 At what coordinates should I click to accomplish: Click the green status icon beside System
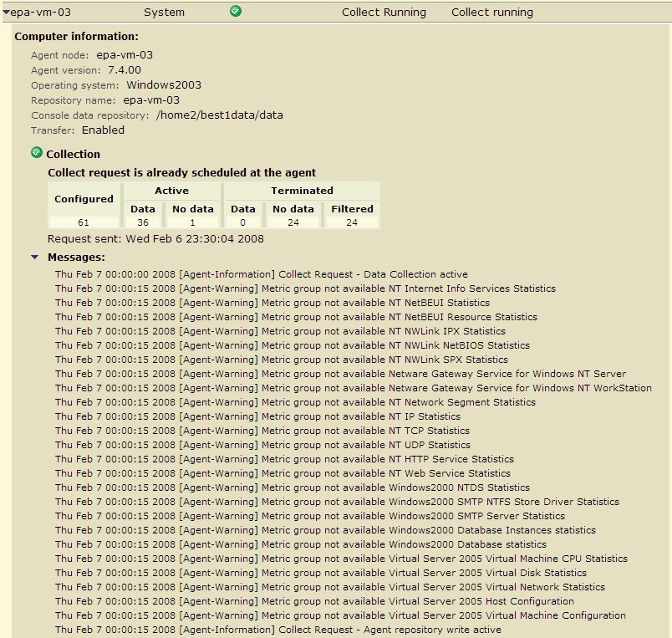tap(236, 11)
